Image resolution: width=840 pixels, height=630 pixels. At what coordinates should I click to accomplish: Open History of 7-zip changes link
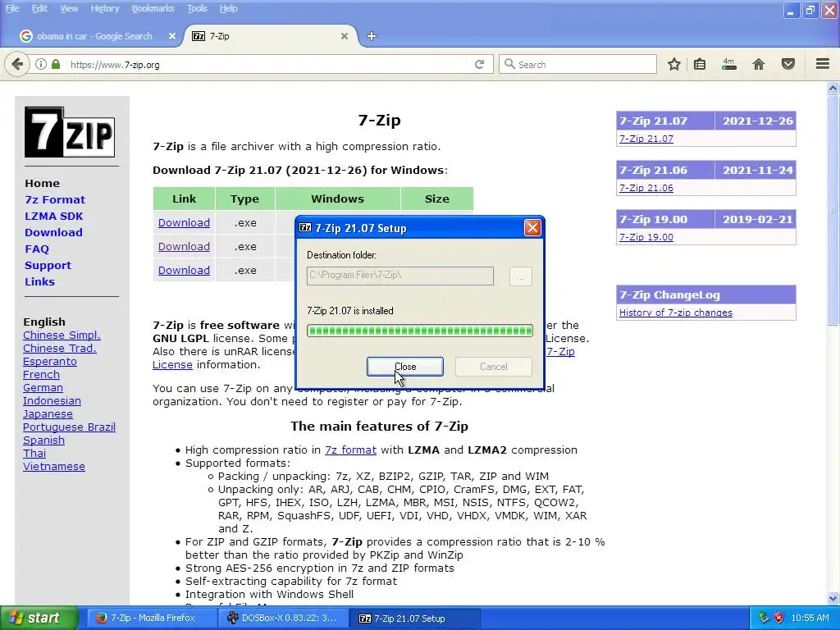click(x=676, y=313)
